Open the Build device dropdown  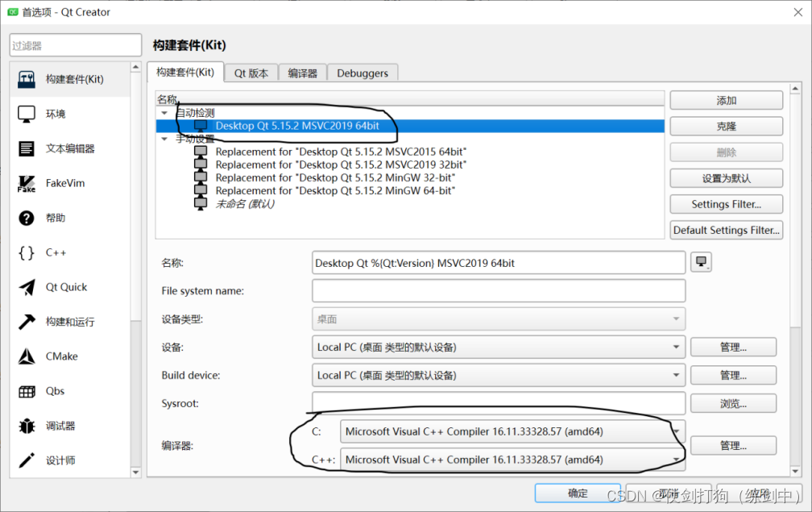click(499, 375)
